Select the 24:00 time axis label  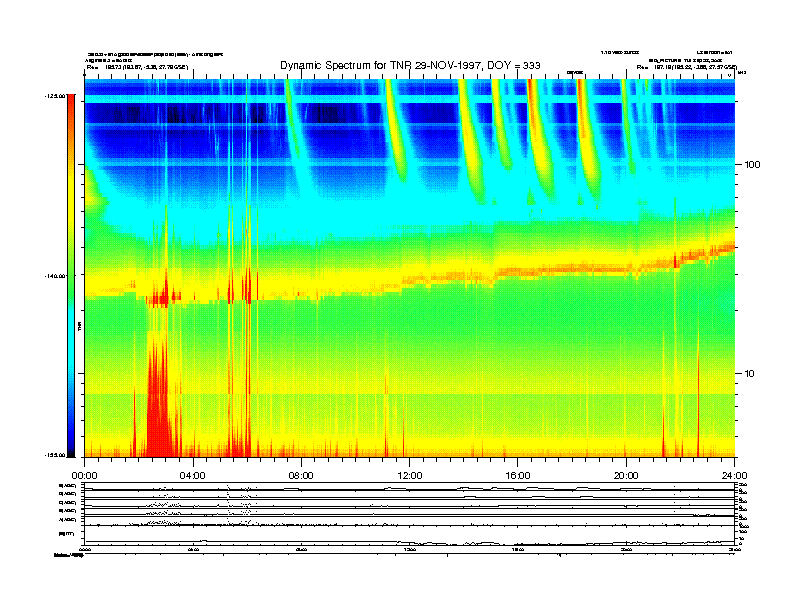coord(734,476)
